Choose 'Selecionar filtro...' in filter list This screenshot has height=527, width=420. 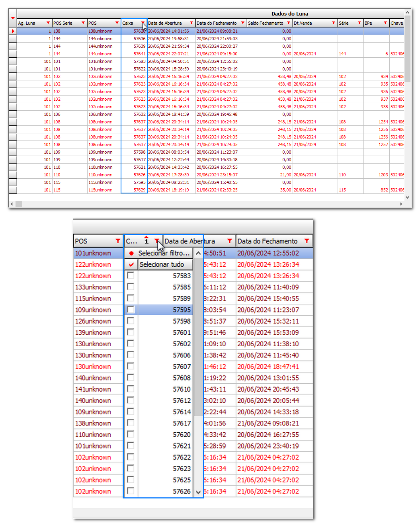(x=159, y=253)
